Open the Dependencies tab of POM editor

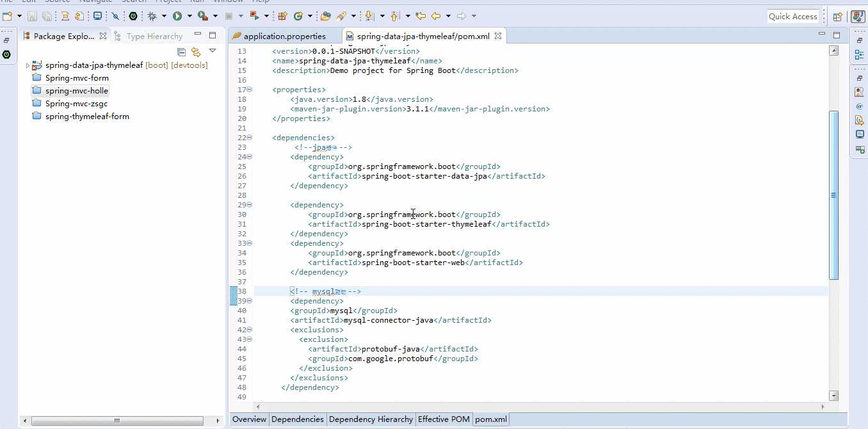[x=298, y=419]
